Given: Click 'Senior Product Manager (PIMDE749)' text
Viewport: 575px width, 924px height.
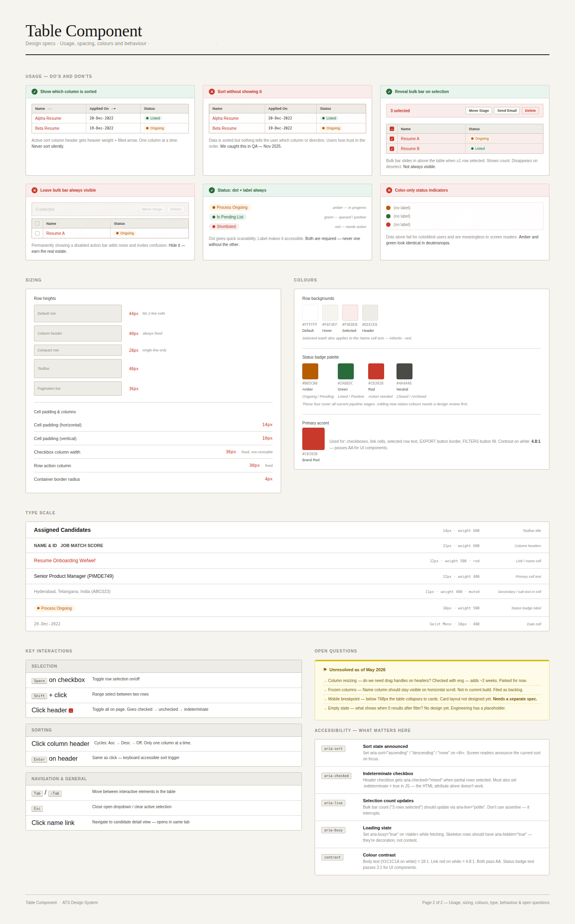Looking at the screenshot, I should (74, 576).
